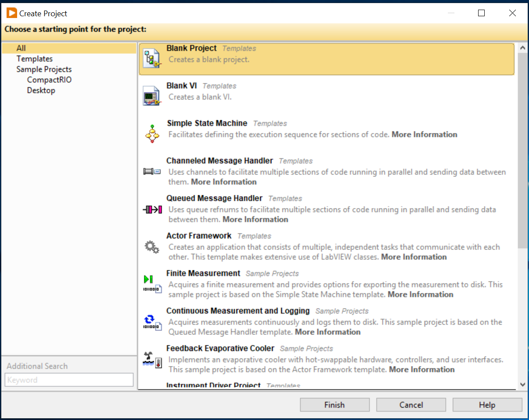Click the Keyword search field
529x420 pixels.
(68, 379)
